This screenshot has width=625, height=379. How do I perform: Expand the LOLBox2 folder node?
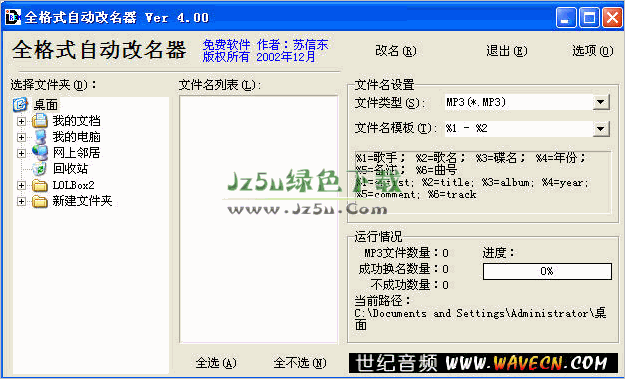click(22, 185)
